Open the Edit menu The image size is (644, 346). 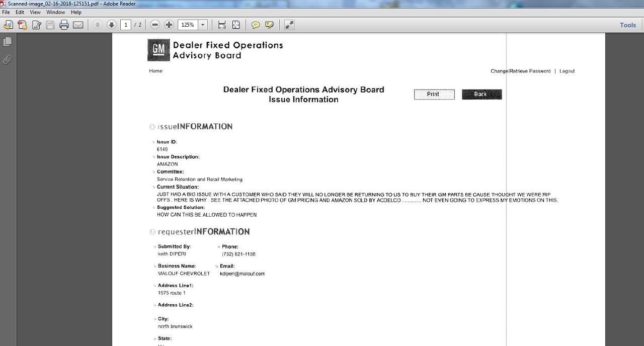[x=20, y=12]
